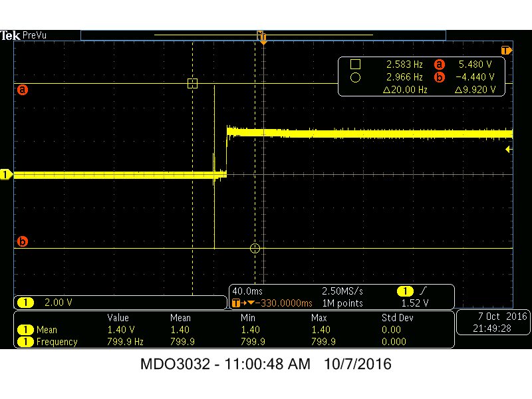Click the orange a cursor badge on left edge
The width and height of the screenshot is (532, 399).
tap(22, 90)
